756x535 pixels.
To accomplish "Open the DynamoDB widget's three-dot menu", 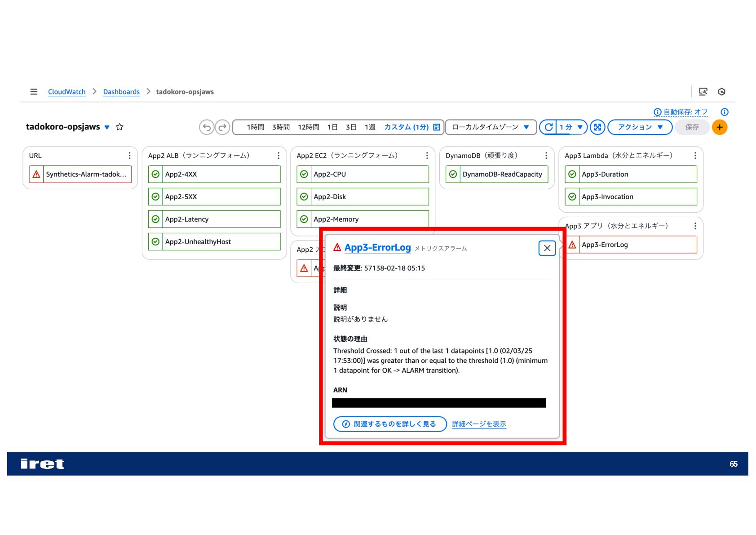I will (x=546, y=156).
